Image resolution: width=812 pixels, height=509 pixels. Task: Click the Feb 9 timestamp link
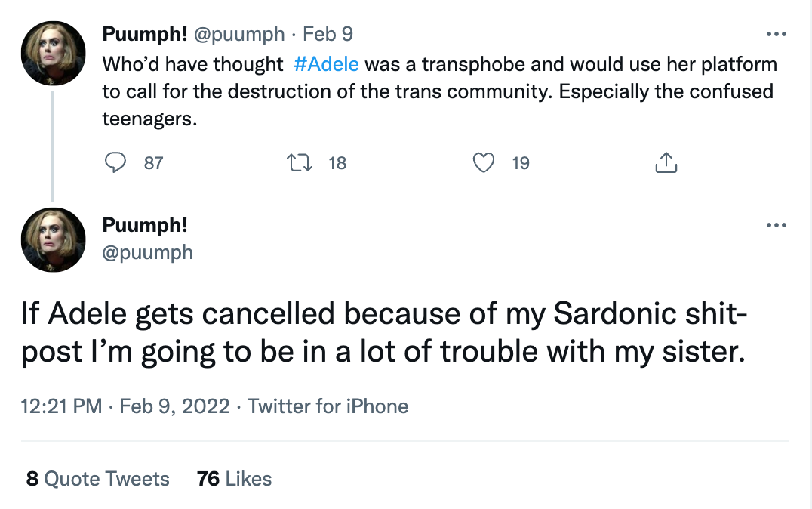click(x=328, y=33)
